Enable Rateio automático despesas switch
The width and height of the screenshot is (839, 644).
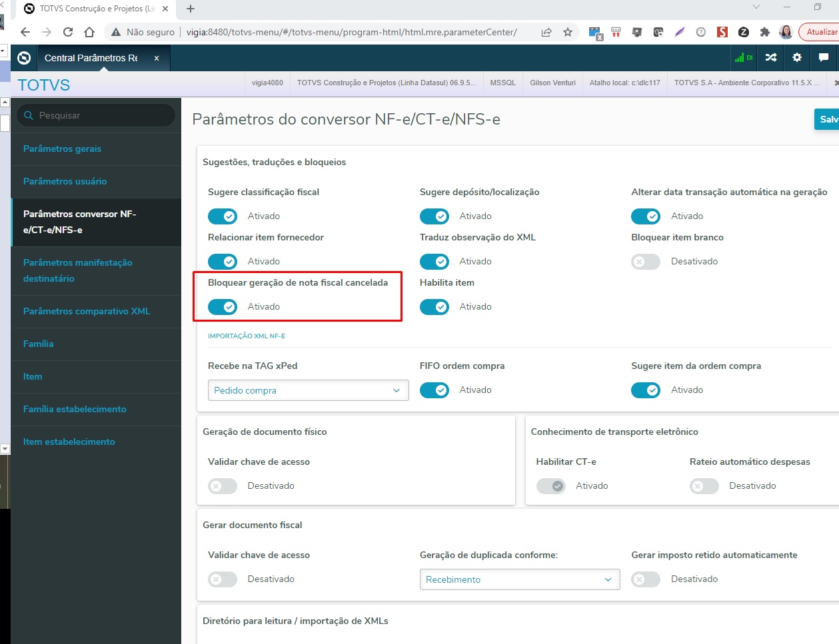(704, 486)
